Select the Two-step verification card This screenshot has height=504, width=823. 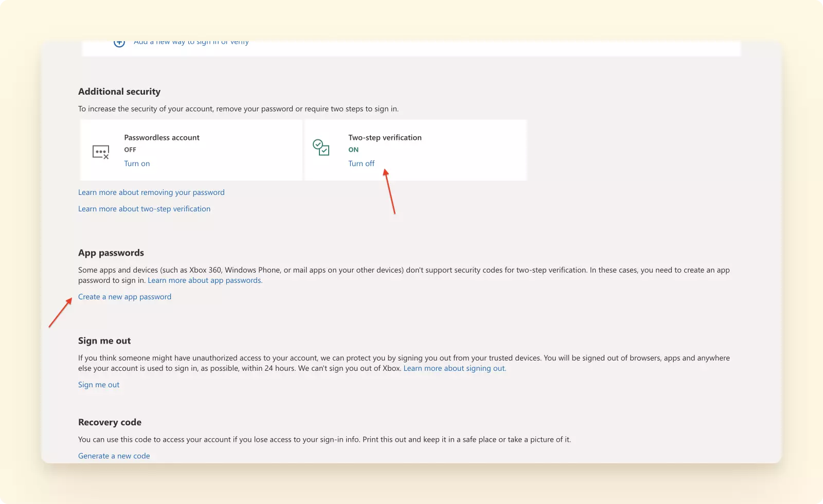[x=416, y=150]
